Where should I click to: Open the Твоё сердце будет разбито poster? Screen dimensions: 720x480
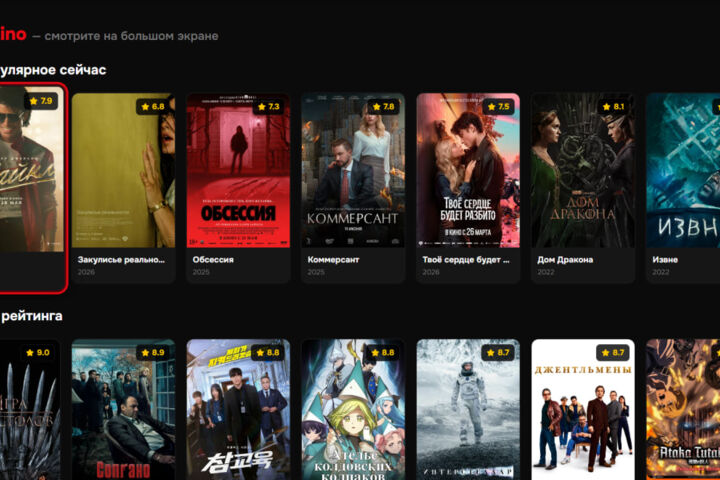click(x=468, y=170)
